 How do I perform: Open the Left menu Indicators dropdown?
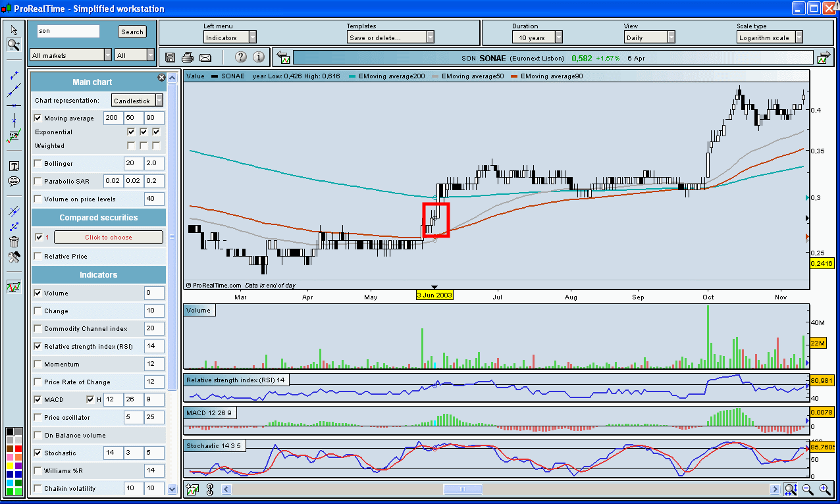pyautogui.click(x=230, y=38)
